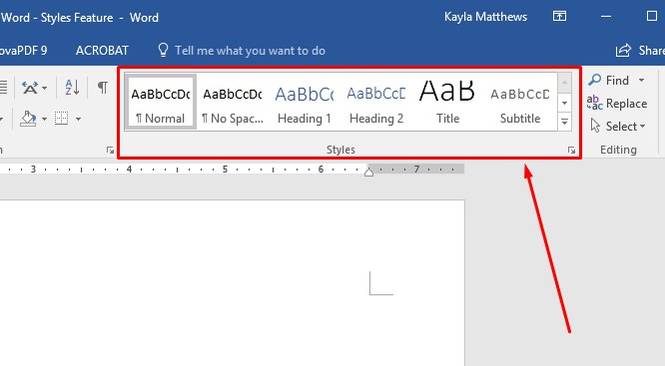Click the Select cursor icon
This screenshot has width=665, height=366.
pyautogui.click(x=595, y=126)
